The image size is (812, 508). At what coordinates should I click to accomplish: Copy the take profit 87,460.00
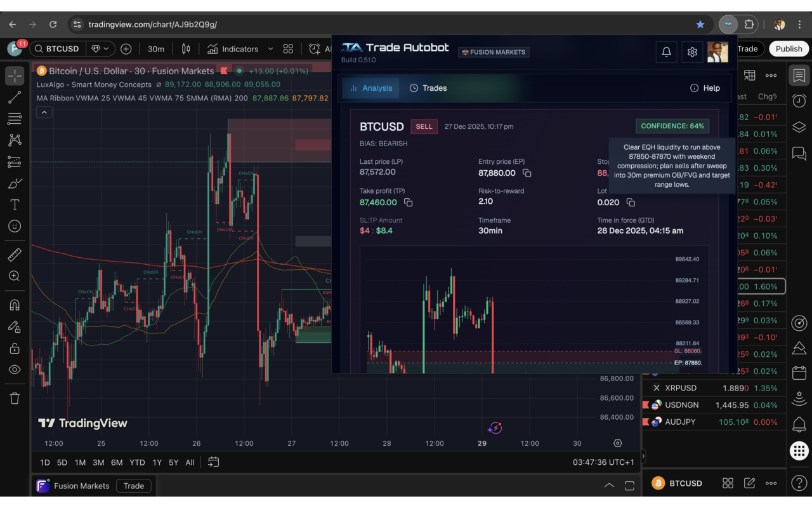coord(408,203)
